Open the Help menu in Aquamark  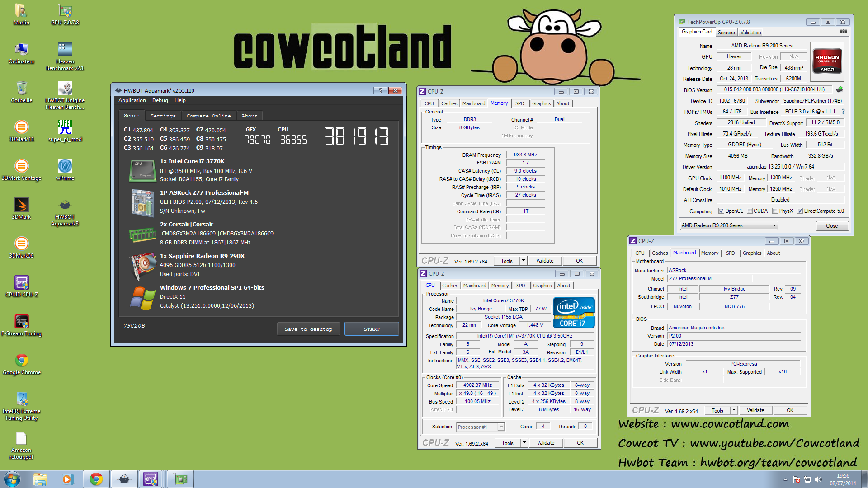point(180,100)
